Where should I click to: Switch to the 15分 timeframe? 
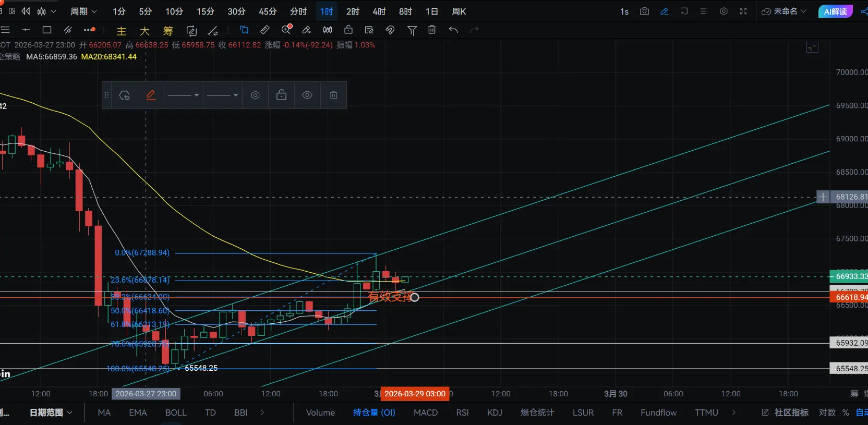click(x=206, y=11)
